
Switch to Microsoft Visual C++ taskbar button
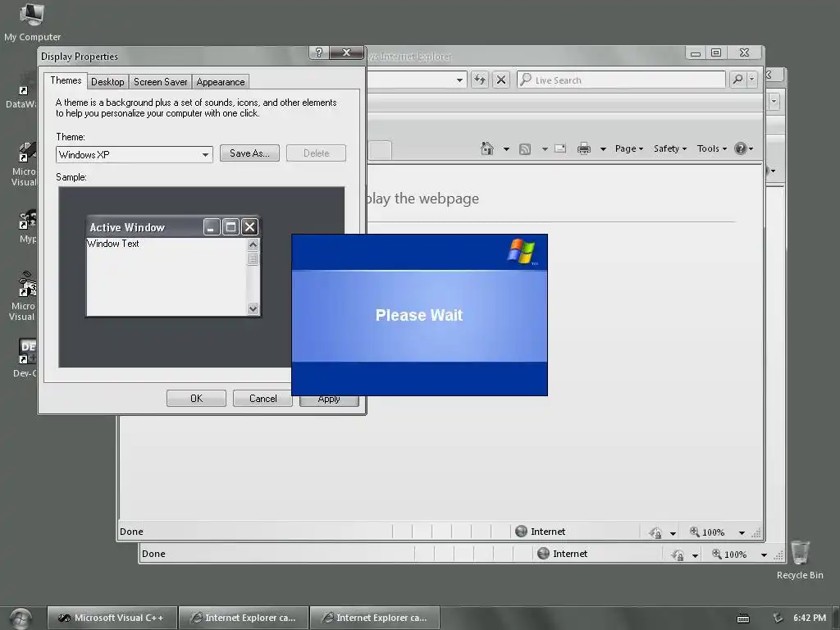coord(112,618)
